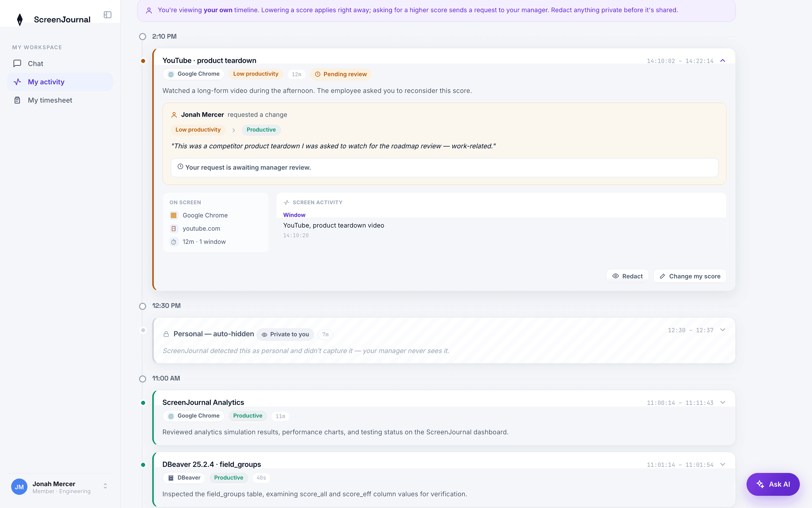
Task: Click the 7m duration chip
Action: point(326,334)
